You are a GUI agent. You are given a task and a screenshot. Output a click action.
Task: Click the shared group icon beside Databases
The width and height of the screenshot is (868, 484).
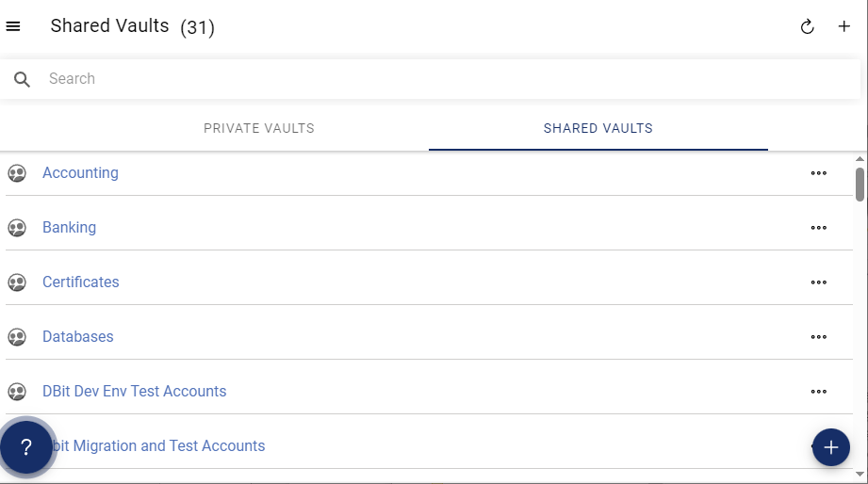[x=17, y=337]
